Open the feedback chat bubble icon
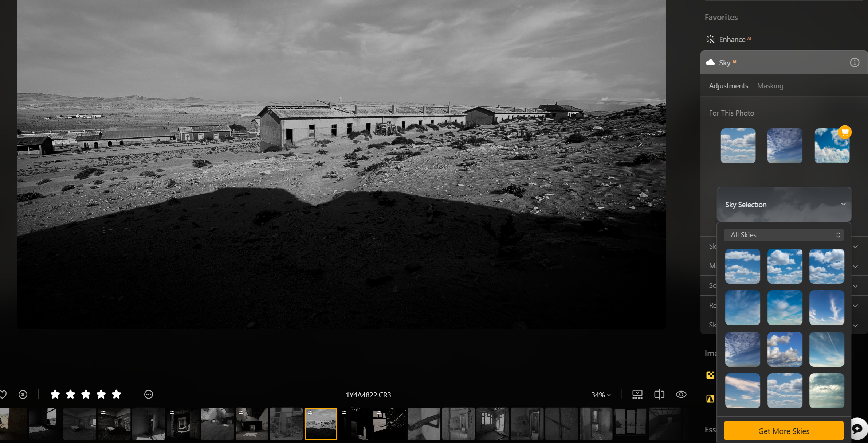868x443 pixels. coord(858,428)
